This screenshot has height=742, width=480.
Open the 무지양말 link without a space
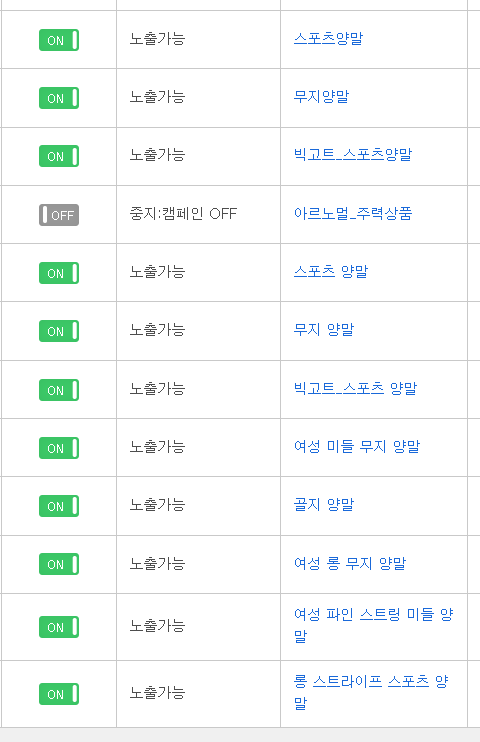tap(321, 97)
